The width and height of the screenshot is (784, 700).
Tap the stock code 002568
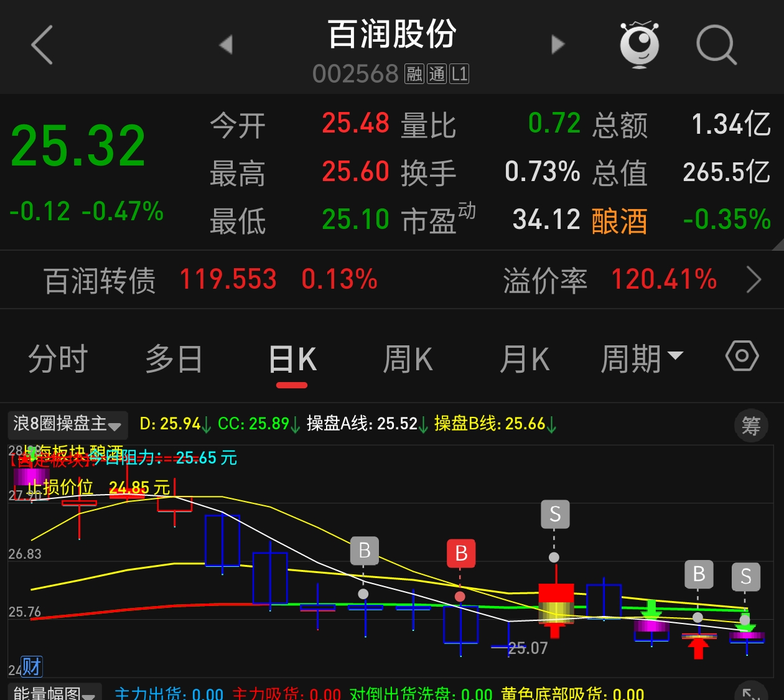355,74
